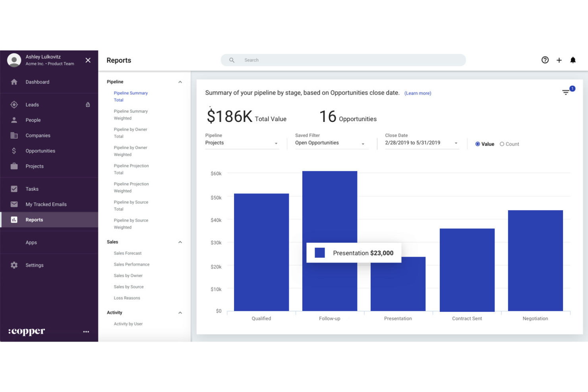Select the Opportunities dollar icon
Screen dimensions: 588x392
tap(14, 151)
